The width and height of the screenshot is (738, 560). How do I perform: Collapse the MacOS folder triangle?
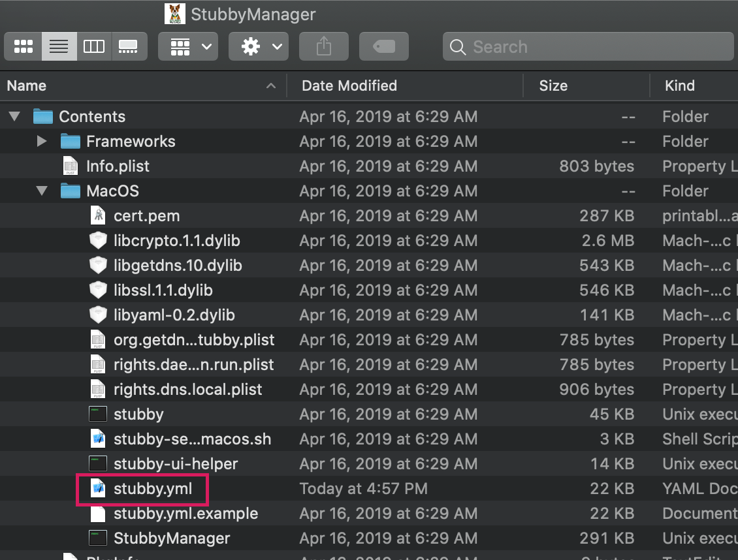pos(42,191)
